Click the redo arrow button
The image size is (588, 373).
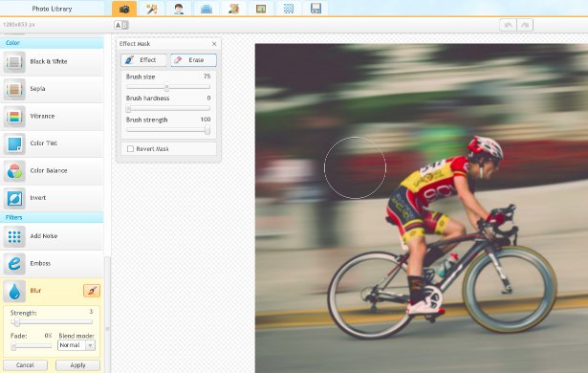pyautogui.click(x=525, y=25)
